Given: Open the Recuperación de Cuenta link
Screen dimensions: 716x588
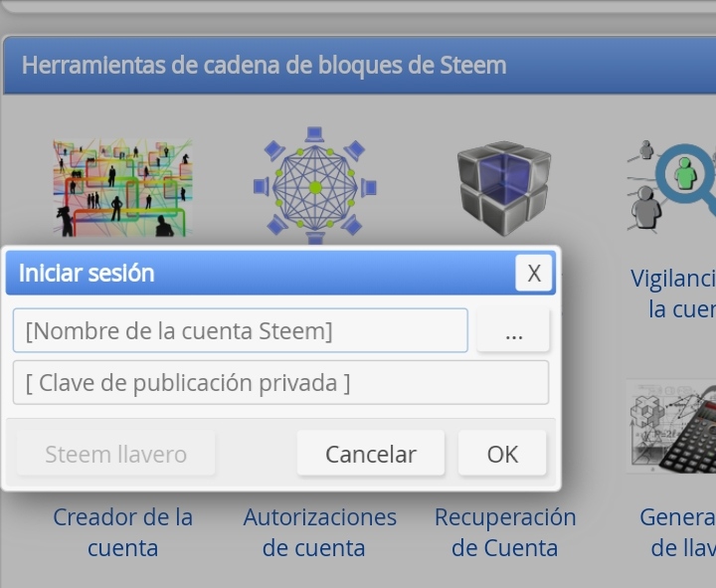Looking at the screenshot, I should 505,532.
